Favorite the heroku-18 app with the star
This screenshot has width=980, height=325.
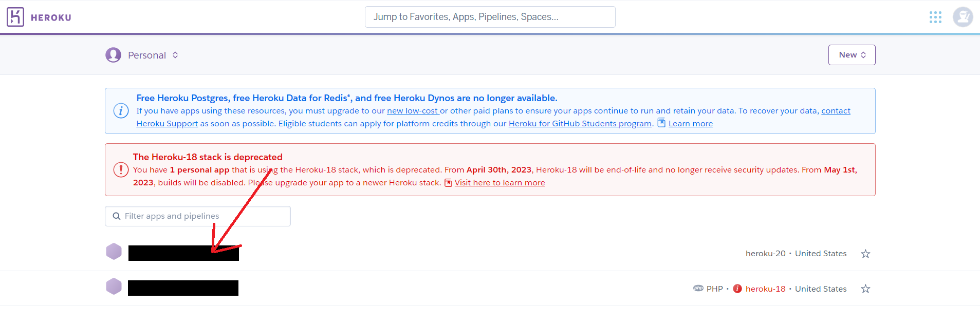(865, 289)
